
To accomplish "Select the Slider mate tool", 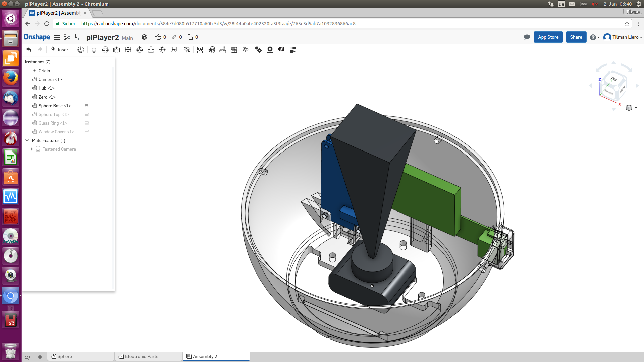I will (117, 50).
